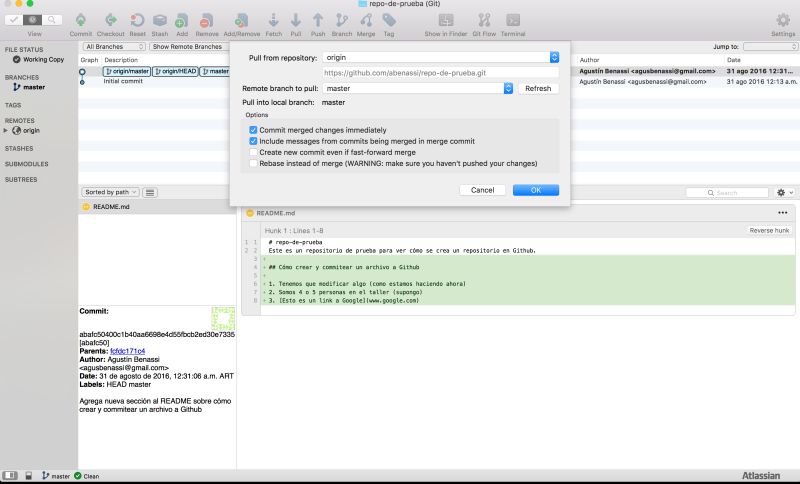Click the SUBTREES sidebar section
Screen dimensions: 800x484
(x=21, y=180)
